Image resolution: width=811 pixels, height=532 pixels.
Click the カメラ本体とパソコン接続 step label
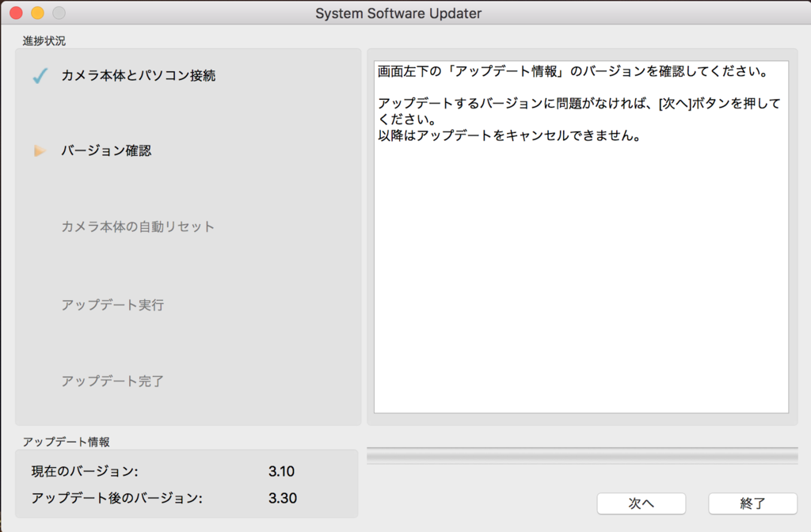[x=140, y=76]
